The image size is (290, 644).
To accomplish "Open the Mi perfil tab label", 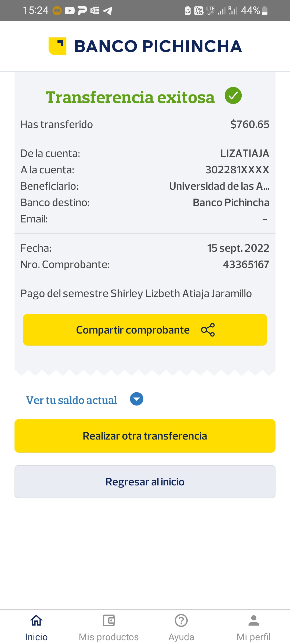I will pyautogui.click(x=254, y=637).
